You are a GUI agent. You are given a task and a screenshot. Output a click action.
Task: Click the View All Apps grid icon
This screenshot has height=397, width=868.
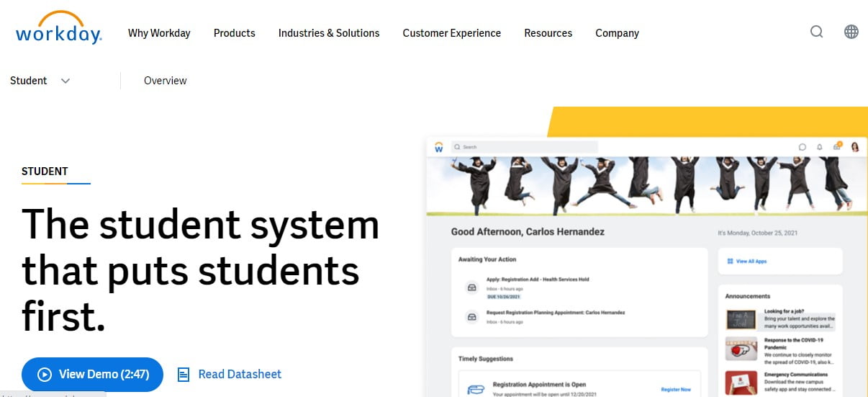click(730, 262)
